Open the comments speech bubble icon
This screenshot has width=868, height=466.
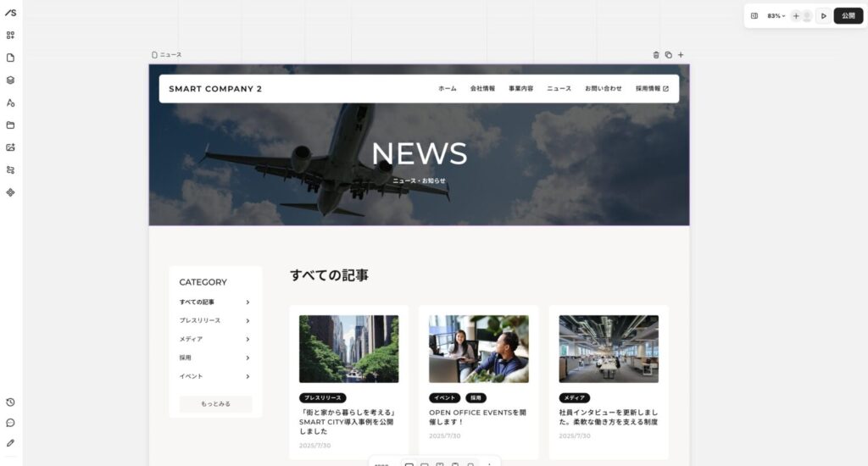click(10, 423)
